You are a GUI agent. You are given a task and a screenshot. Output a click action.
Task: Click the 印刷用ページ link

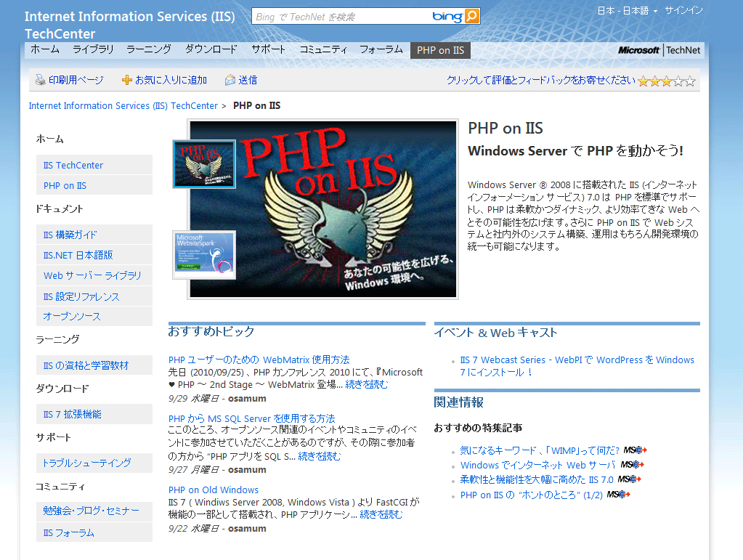pos(76,80)
